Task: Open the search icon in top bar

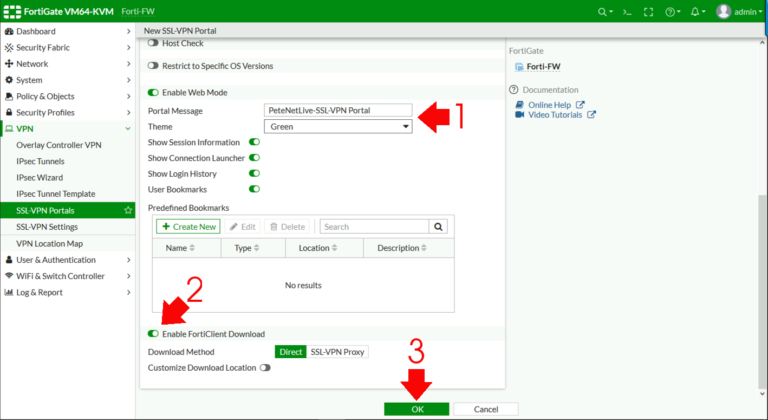Action: [605, 12]
